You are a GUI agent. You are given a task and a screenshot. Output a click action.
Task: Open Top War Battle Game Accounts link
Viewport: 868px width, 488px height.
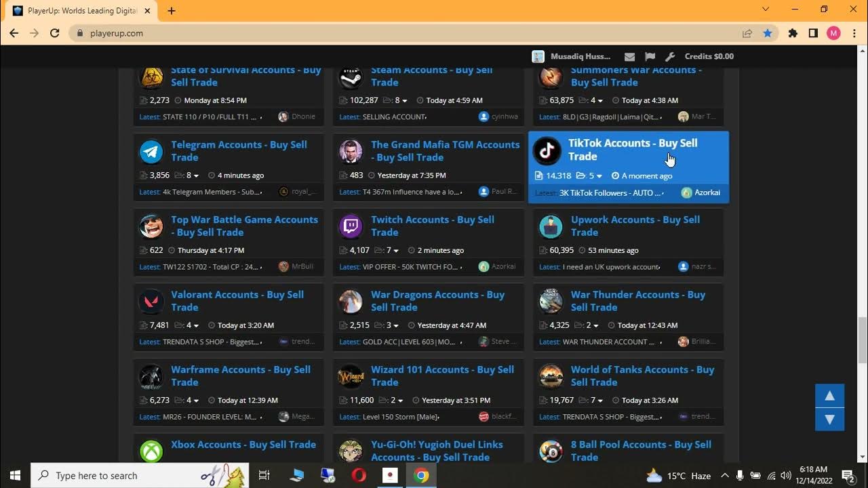244,226
